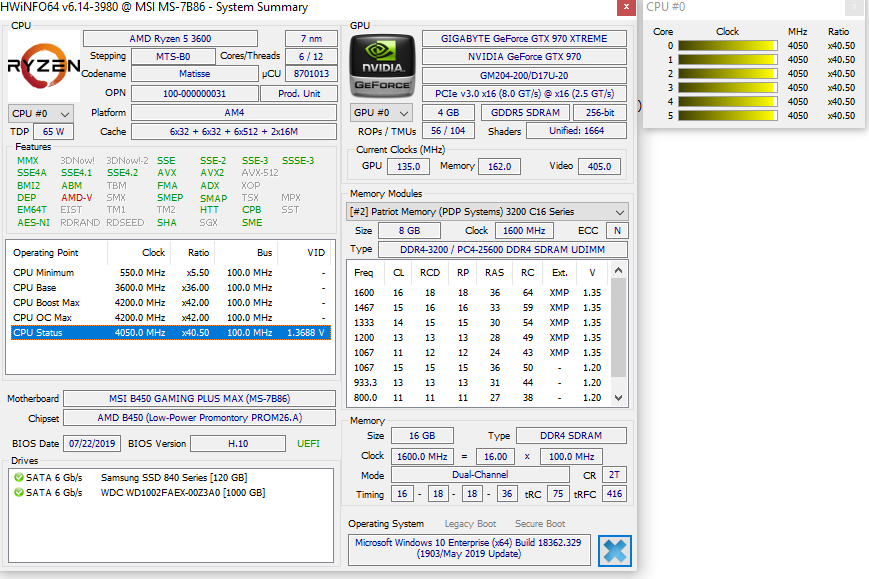Click the 7 nm process field
The width and height of the screenshot is (869, 579).
click(x=311, y=39)
